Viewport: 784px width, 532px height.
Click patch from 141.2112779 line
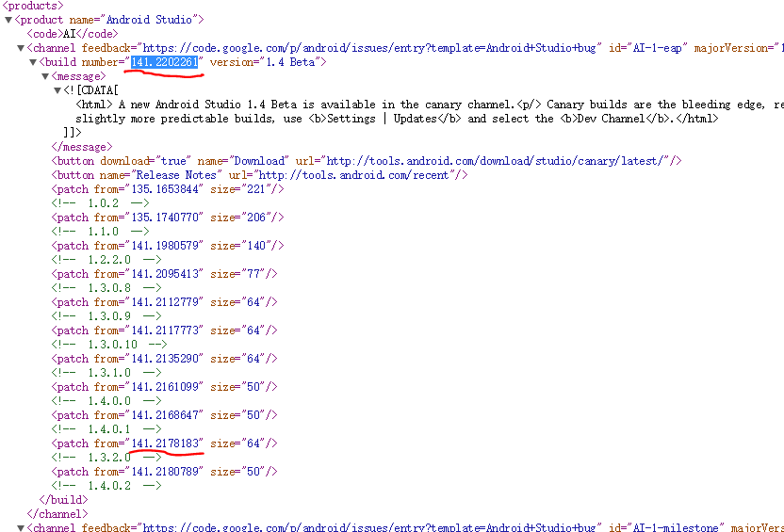coord(165,302)
